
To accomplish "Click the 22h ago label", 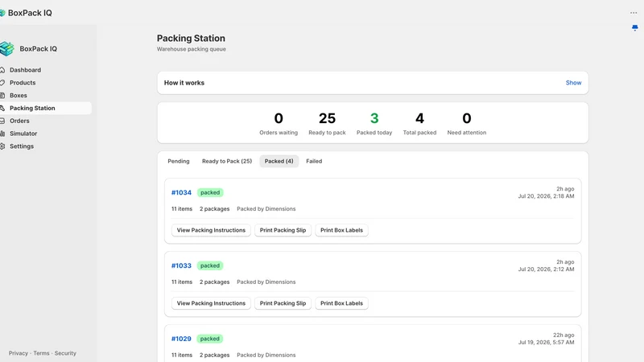I will point(563,335).
